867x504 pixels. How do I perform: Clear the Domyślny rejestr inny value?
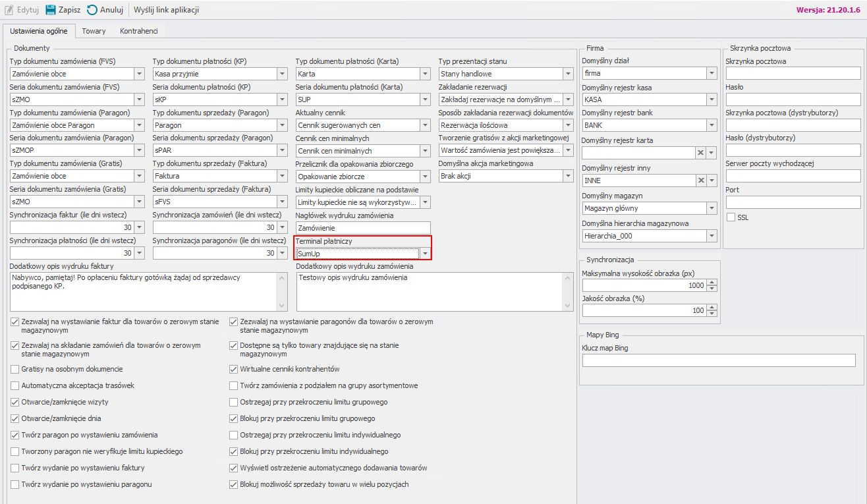pos(701,181)
